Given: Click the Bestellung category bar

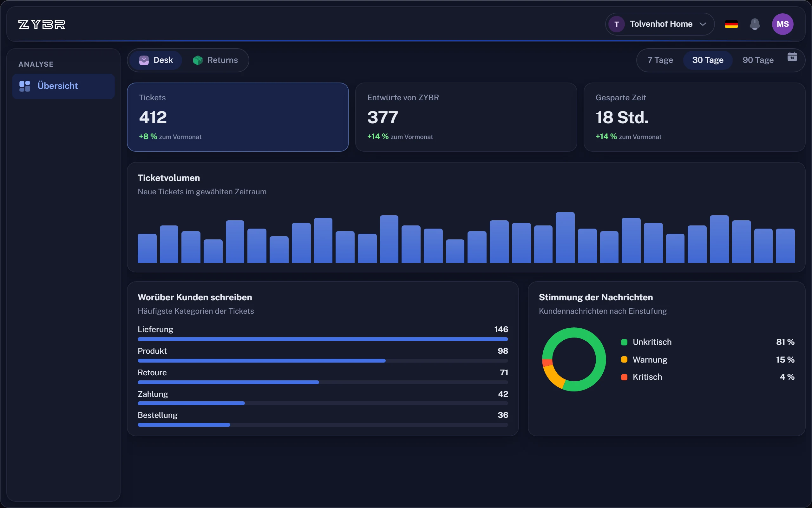Looking at the screenshot, I should point(323,425).
